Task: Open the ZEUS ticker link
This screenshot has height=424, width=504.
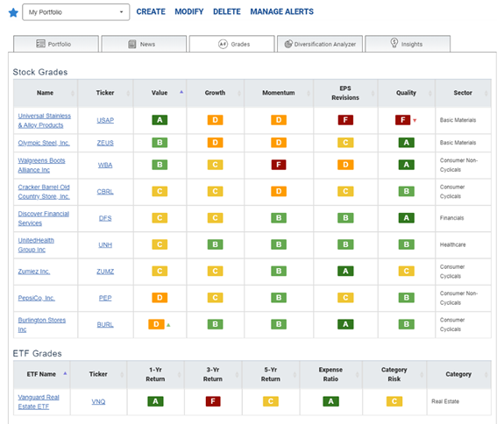Action: tap(105, 143)
